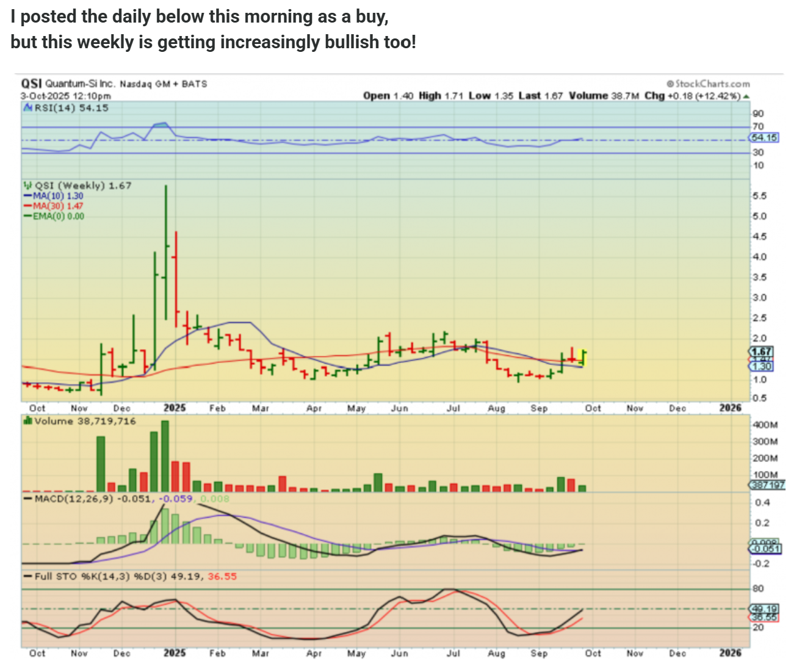The height and width of the screenshot is (672, 802).
Task: Click the 400M volume axis label
Action: pos(765,425)
